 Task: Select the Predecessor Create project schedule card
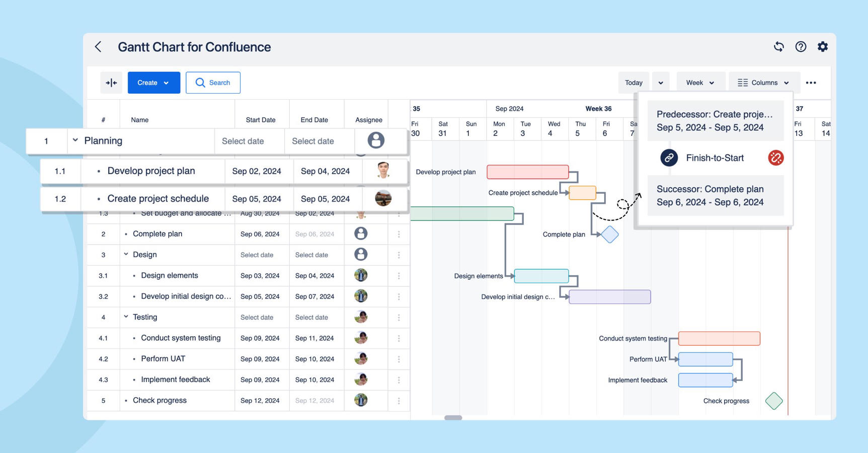point(715,121)
